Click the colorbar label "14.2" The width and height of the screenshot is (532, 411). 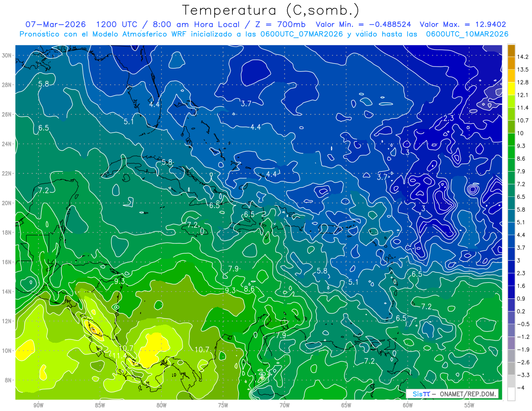click(523, 57)
